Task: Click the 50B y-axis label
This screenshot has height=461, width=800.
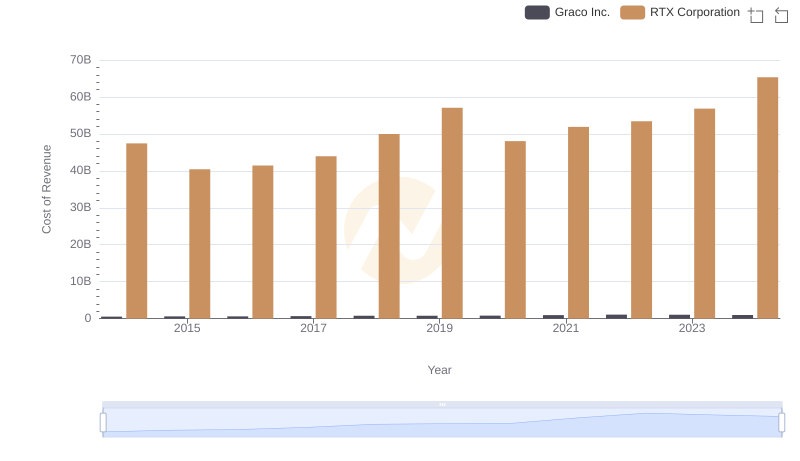Action: [81, 133]
